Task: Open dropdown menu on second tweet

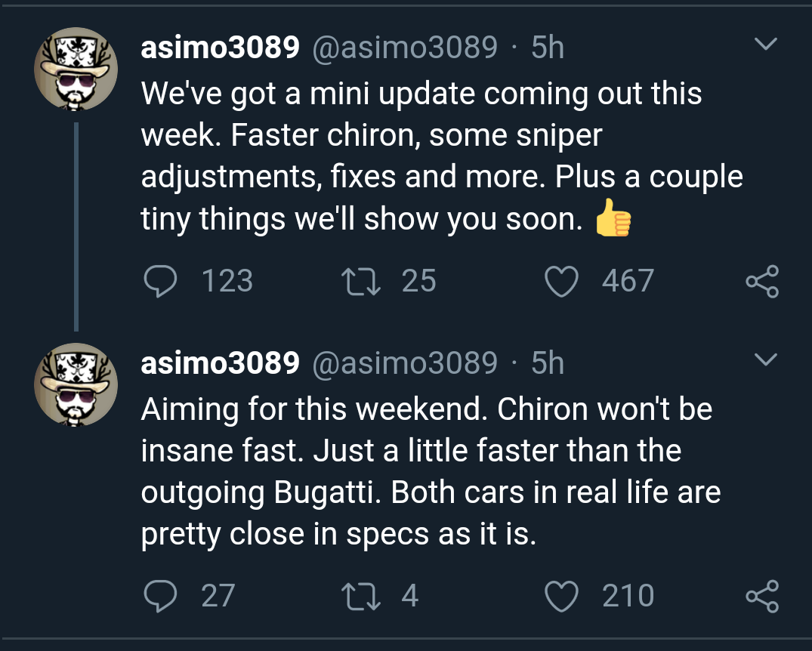Action: [x=766, y=360]
